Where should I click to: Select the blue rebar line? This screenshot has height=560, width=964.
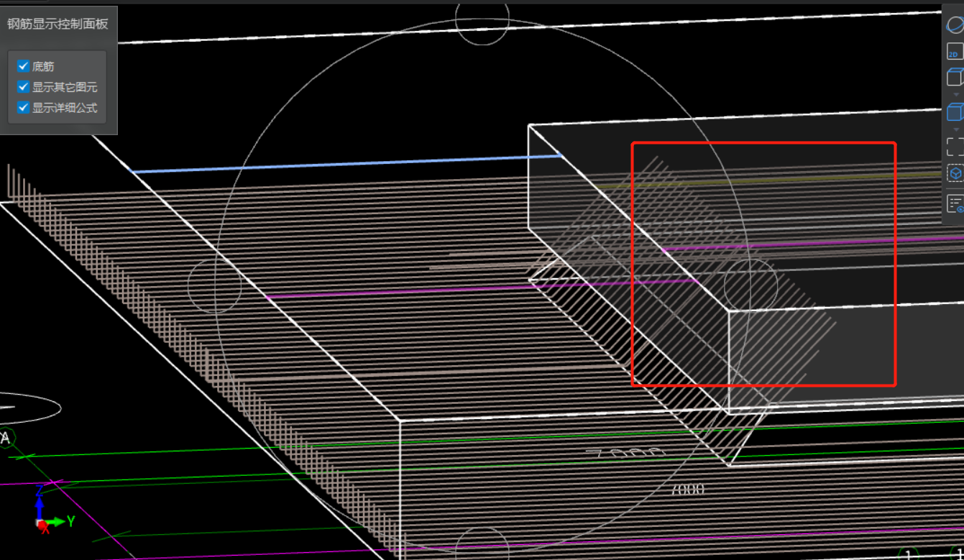(x=346, y=163)
